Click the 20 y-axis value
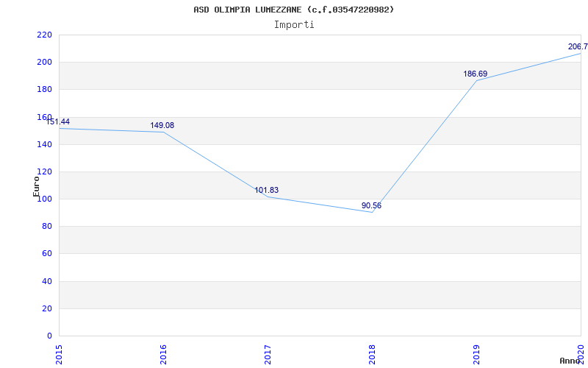588x368 pixels. click(x=46, y=308)
